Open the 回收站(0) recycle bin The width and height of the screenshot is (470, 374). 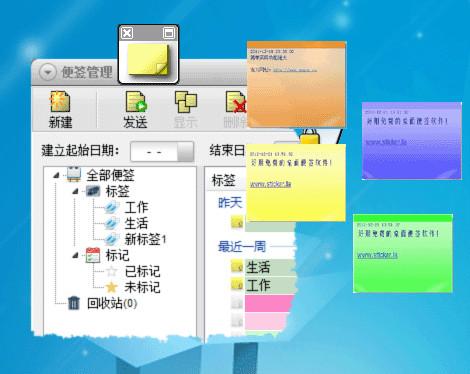click(x=112, y=303)
